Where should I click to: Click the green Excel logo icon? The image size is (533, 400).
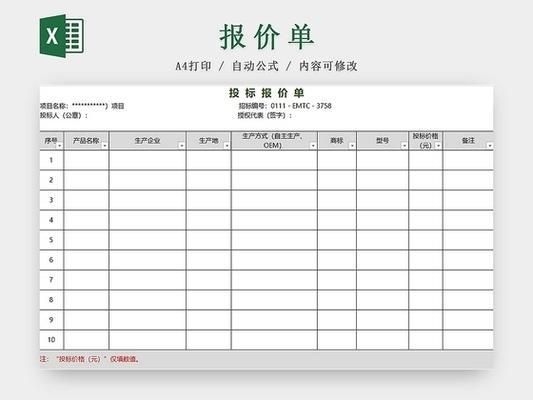coord(62,36)
